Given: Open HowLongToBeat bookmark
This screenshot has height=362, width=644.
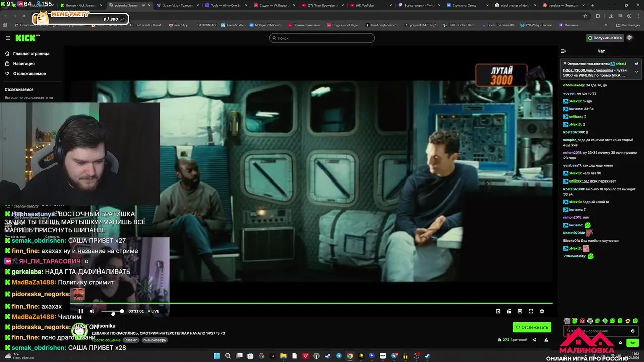Looking at the screenshot, I should tap(382, 25).
